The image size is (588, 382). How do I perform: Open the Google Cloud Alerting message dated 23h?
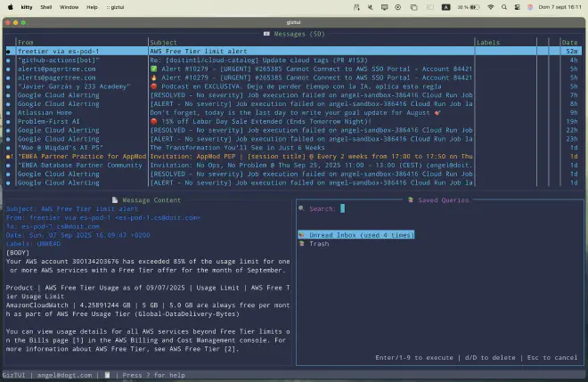[294, 139]
